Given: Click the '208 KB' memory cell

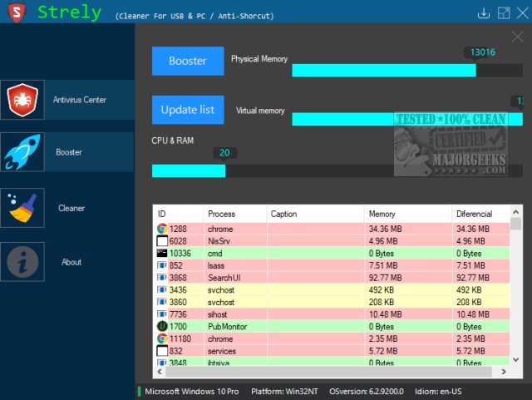Looking at the screenshot, I should (x=382, y=302).
